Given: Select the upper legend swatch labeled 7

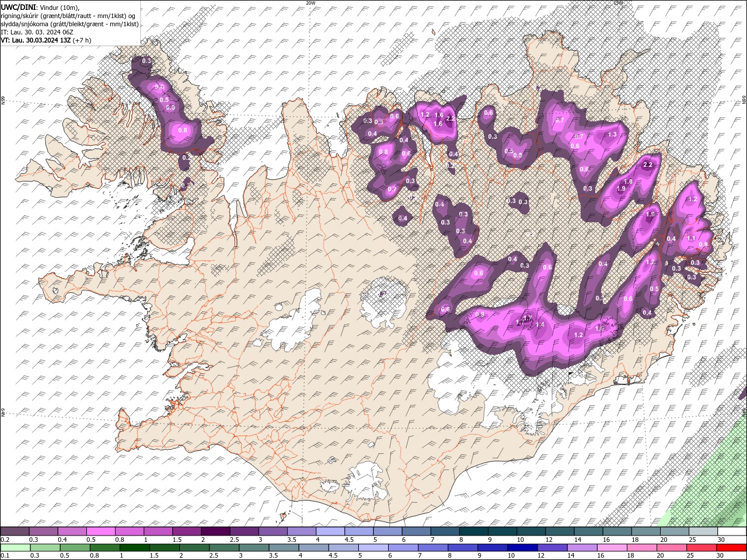Looking at the screenshot, I should point(445,531).
